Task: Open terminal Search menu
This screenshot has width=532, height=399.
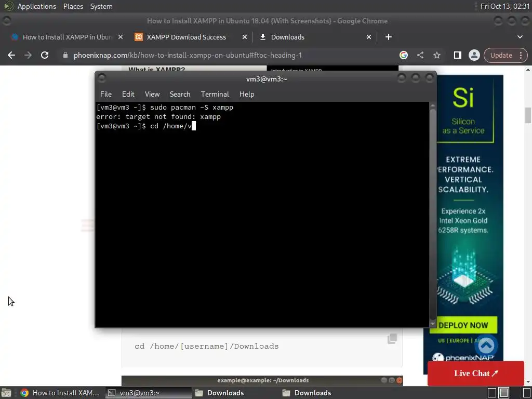Action: [x=180, y=95]
